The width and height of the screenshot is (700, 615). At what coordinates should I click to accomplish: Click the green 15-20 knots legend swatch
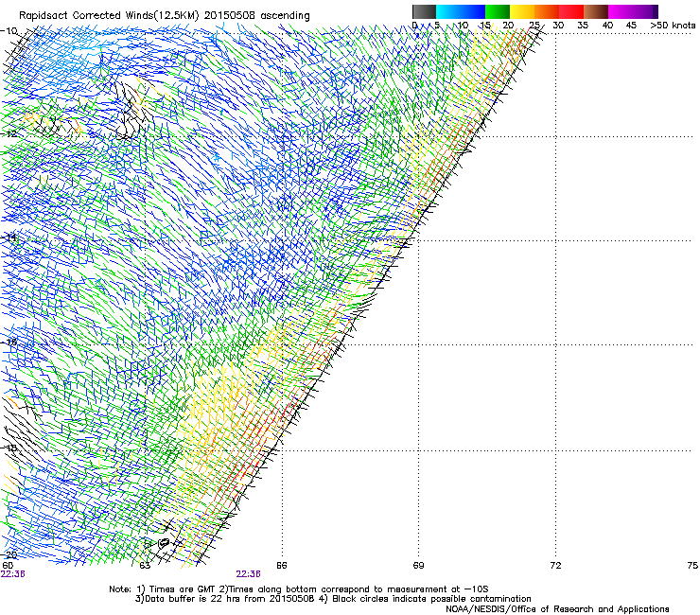click(498, 11)
